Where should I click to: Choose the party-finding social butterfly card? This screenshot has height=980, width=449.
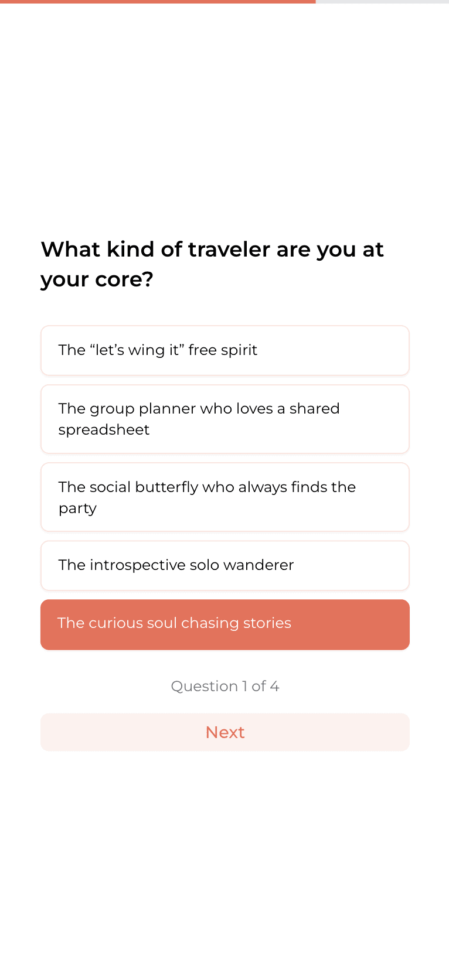224,497
